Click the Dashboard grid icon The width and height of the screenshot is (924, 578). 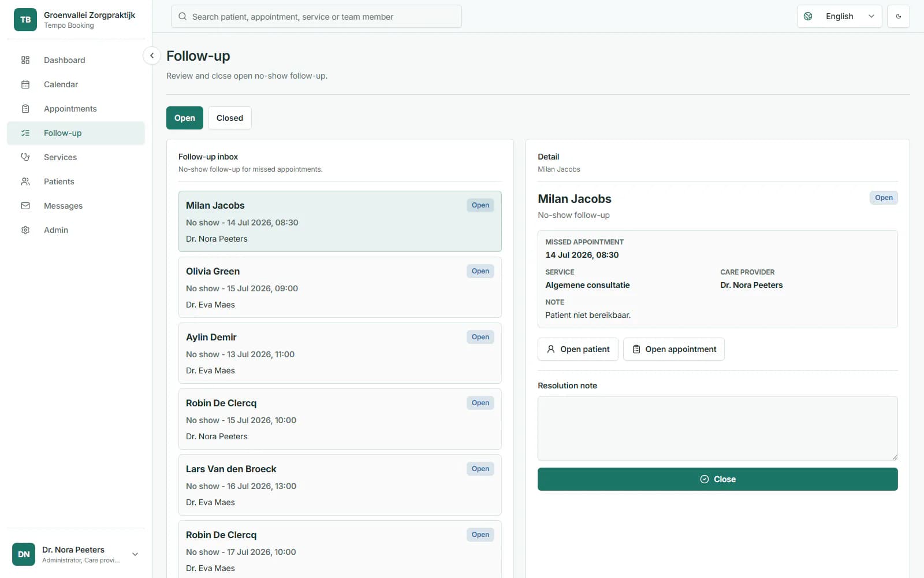25,60
